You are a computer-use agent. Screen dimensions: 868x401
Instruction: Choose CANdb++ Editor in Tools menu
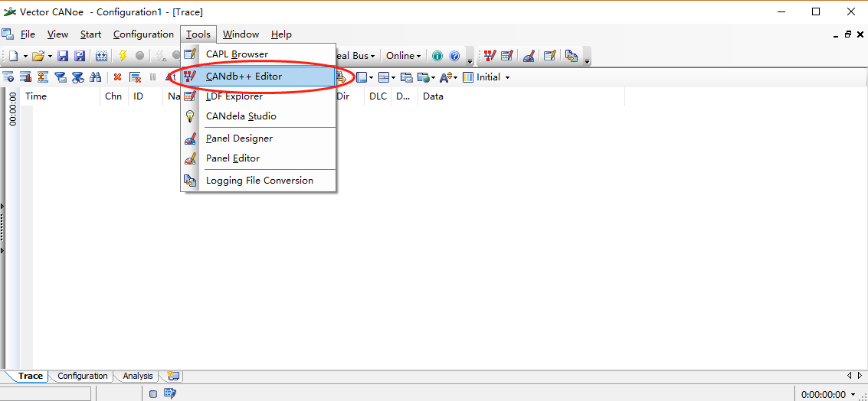point(258,77)
